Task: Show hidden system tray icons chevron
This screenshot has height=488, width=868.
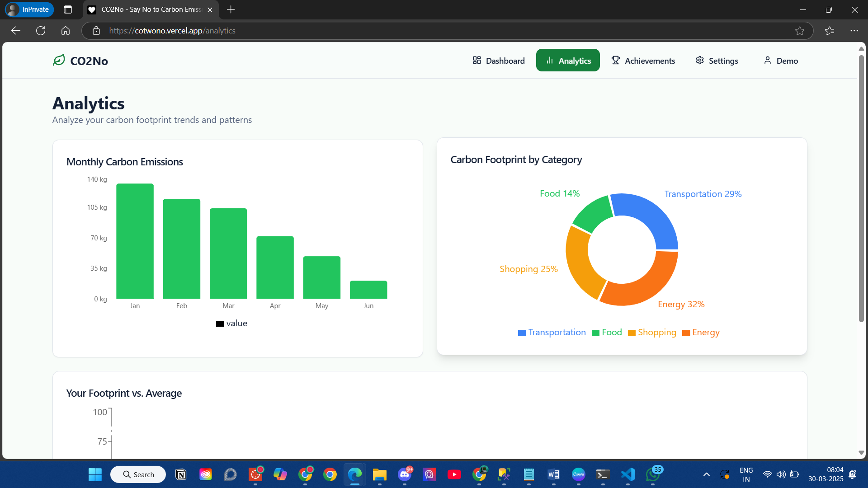Action: [x=706, y=474]
